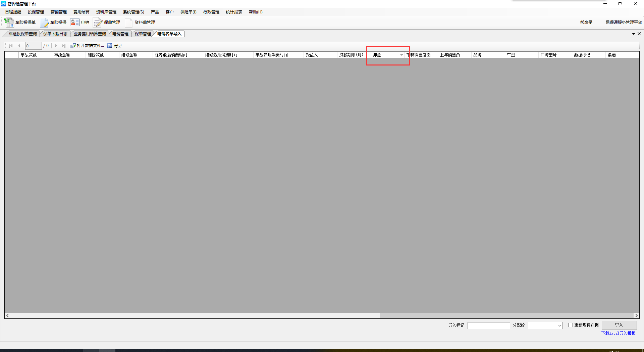
Task: Click the 下载Excel导入模板 link
Action: (618, 333)
